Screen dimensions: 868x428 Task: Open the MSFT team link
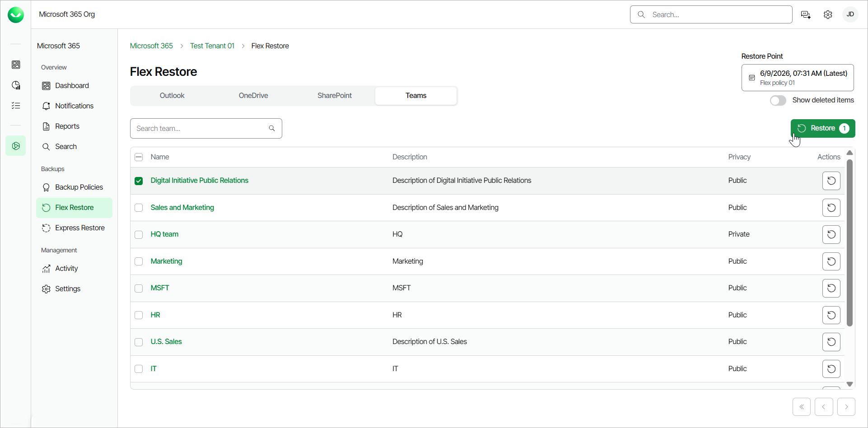pyautogui.click(x=160, y=288)
